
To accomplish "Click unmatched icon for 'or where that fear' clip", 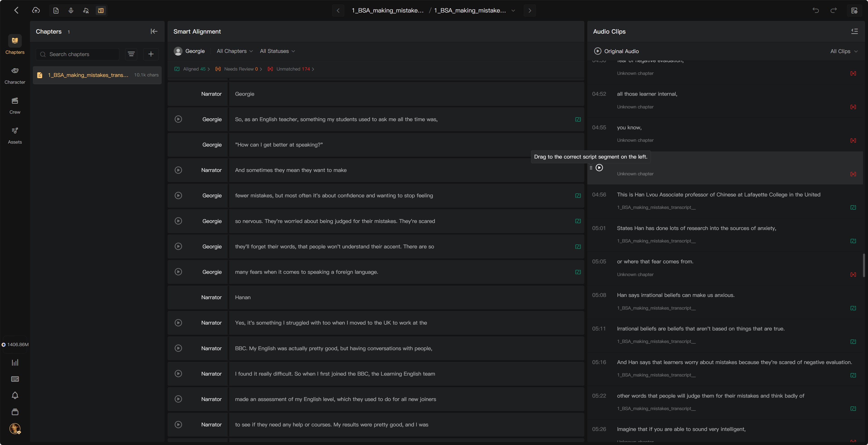I will click(x=853, y=274).
